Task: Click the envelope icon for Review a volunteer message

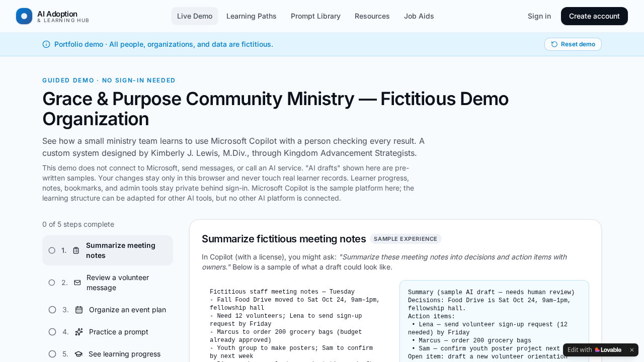Action: point(77,283)
